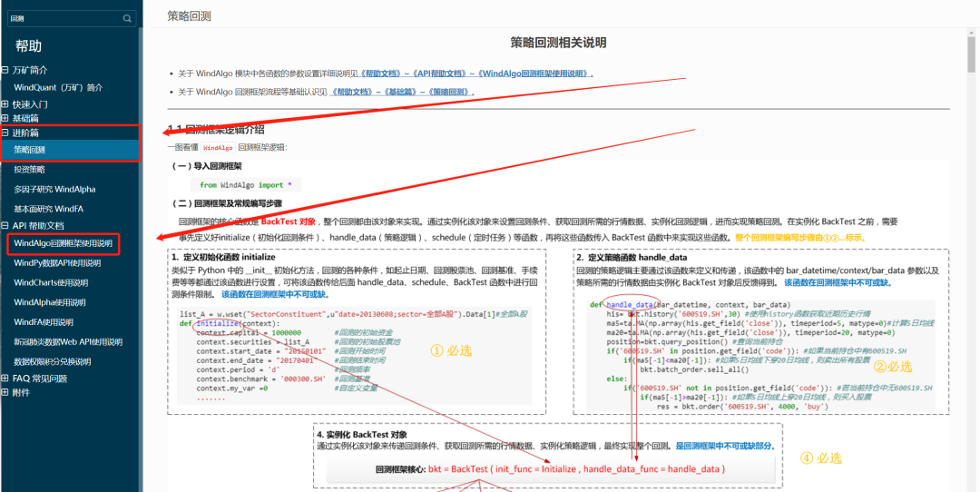Open WindAlpha使用说明 page
Image resolution: width=980 pixels, height=492 pixels.
pos(50,302)
